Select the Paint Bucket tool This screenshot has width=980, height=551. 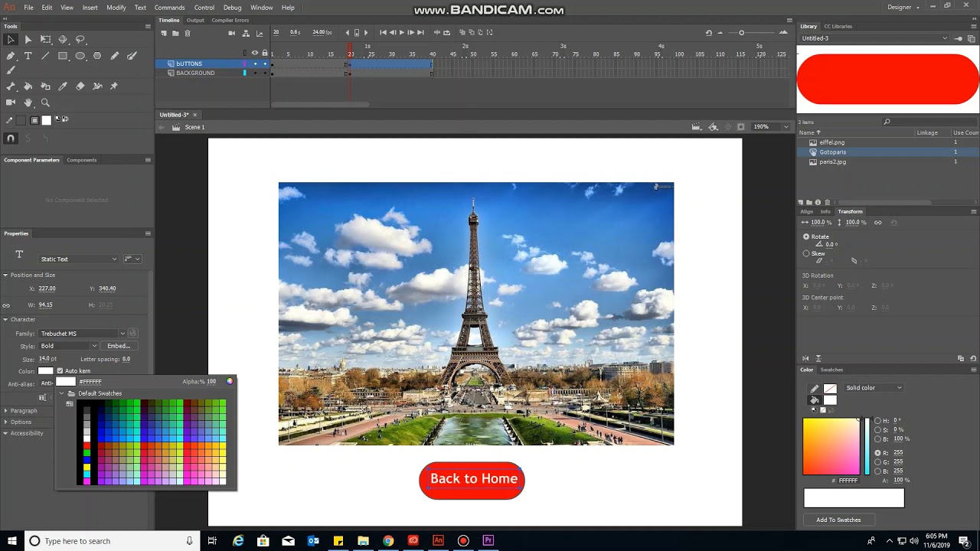tap(28, 86)
